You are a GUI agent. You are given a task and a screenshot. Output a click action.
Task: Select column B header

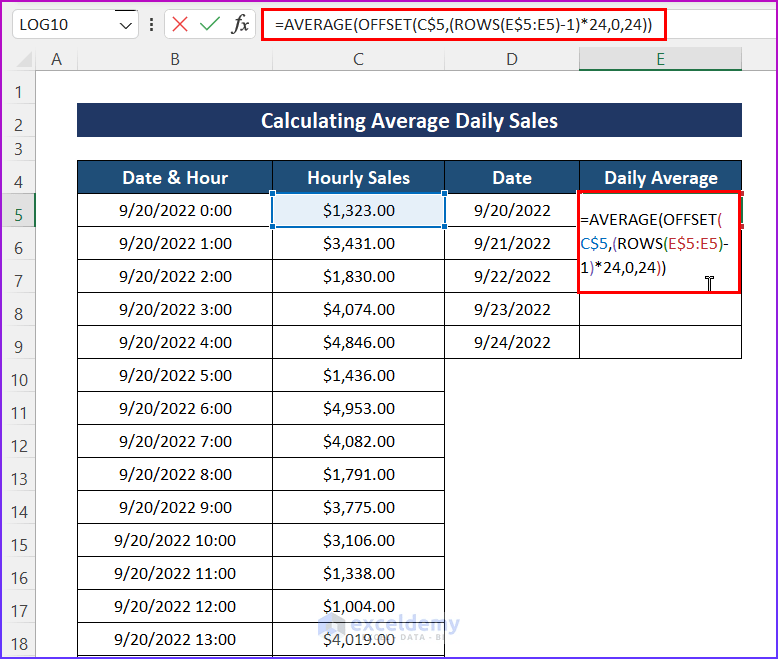(175, 59)
